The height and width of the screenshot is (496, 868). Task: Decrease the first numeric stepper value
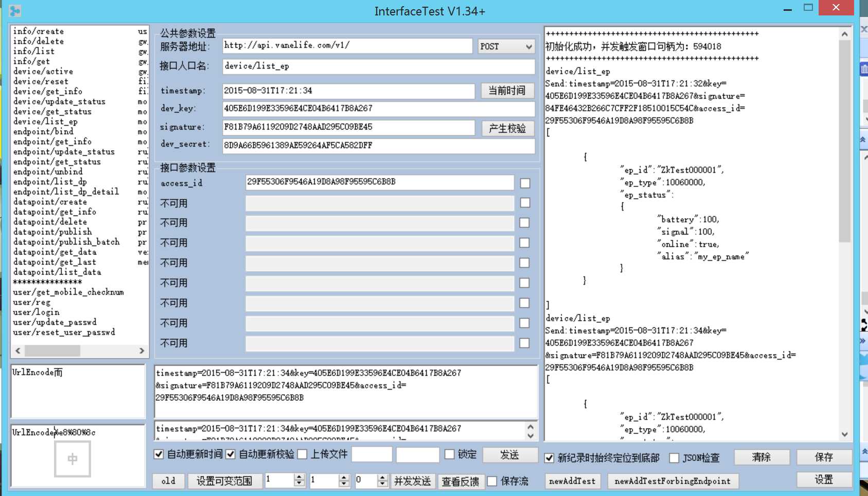(299, 484)
